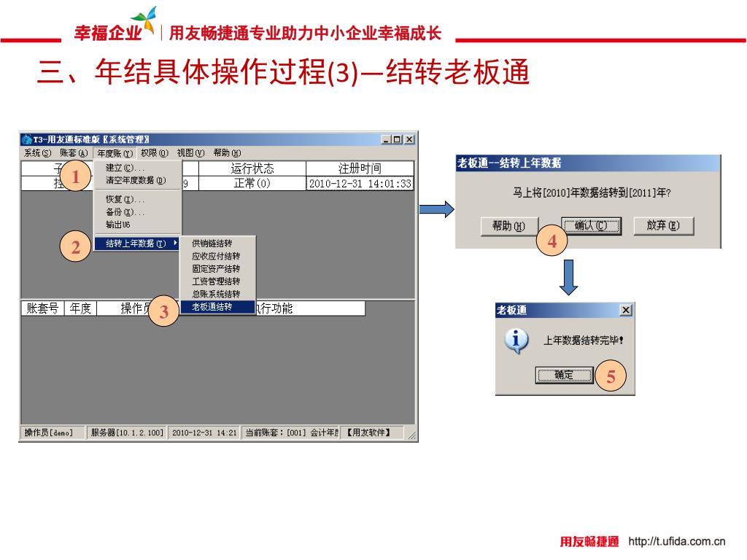The image size is (747, 560).
Task: Click status bar 2010-12-31 14:21 entry
Action: (x=204, y=432)
